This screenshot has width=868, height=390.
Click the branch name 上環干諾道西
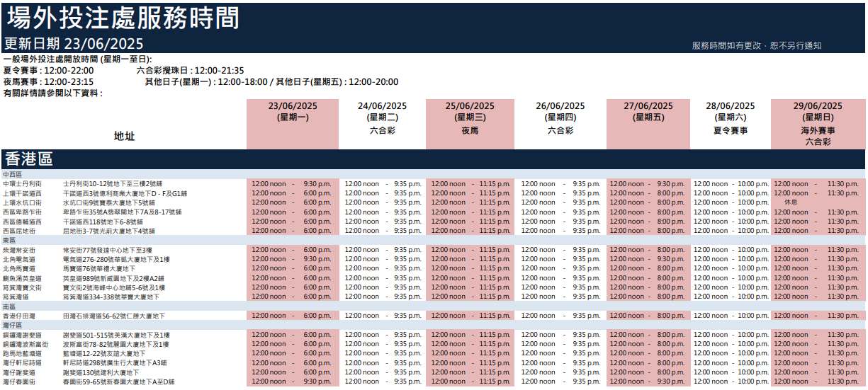pyautogui.click(x=22, y=193)
